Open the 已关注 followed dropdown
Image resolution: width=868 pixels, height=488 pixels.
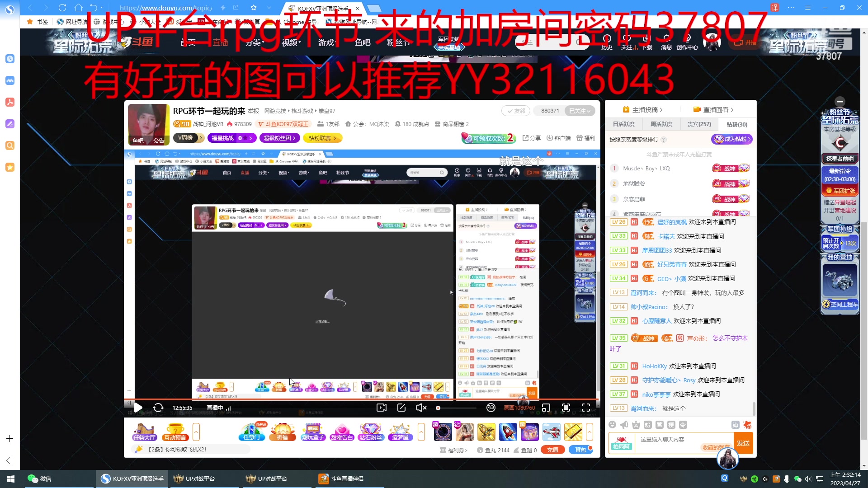pyautogui.click(x=580, y=111)
